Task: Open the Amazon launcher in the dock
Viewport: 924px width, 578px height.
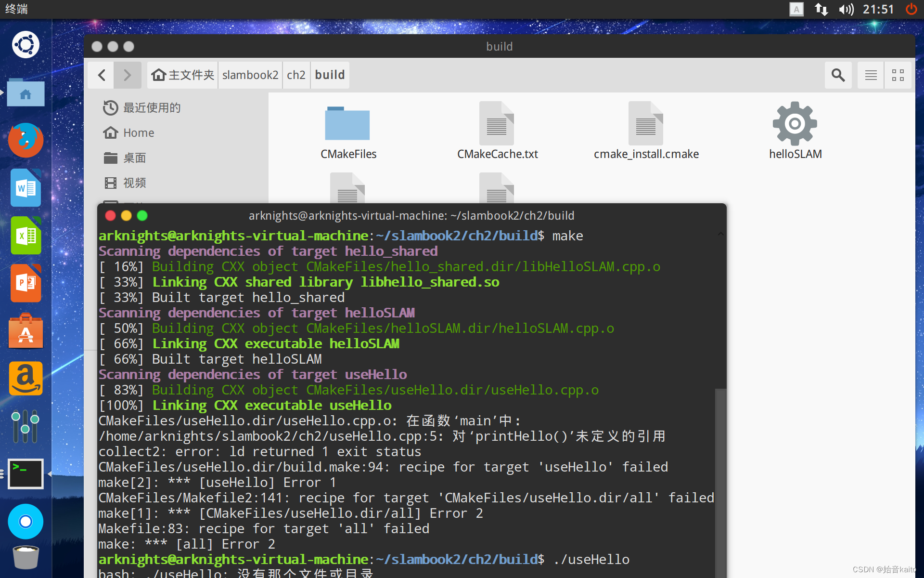Action: pos(25,379)
